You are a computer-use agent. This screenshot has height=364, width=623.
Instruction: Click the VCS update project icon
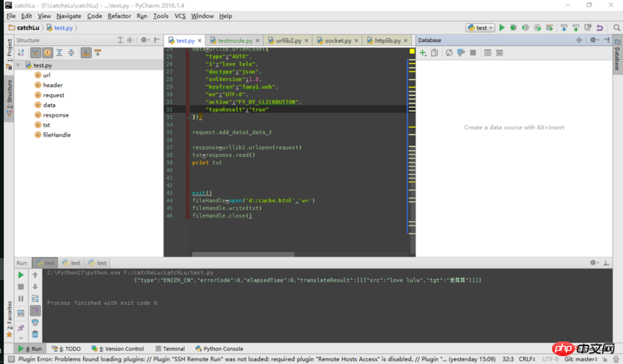563,27
